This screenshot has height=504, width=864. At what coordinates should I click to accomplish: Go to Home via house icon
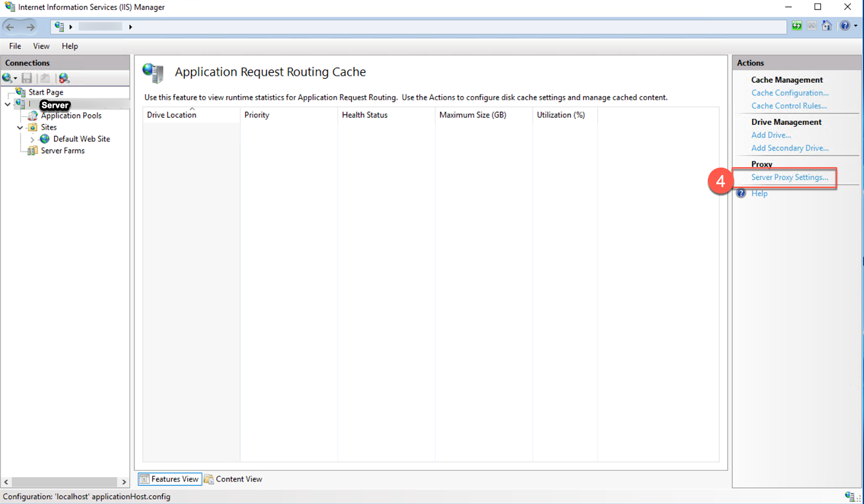827,26
